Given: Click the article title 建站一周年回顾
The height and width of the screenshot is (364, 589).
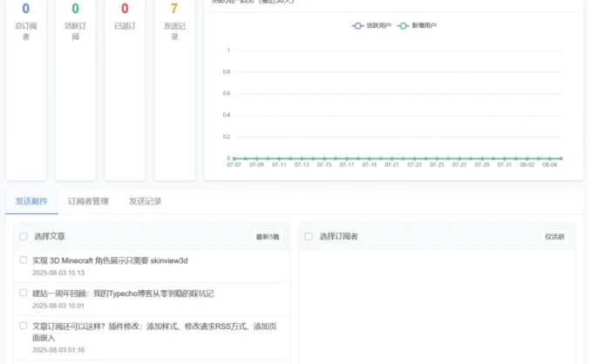Looking at the screenshot, I should [123, 293].
